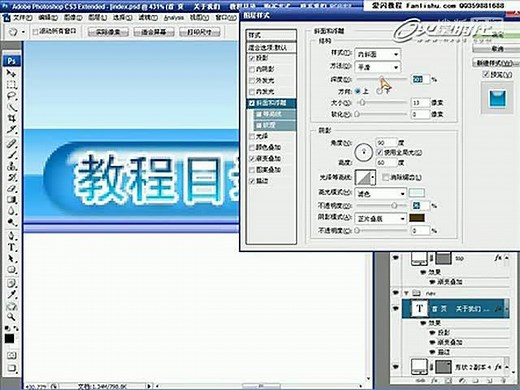
Task: Toggle the 投影 (Drop Shadow) checkbox
Action: tap(252, 58)
